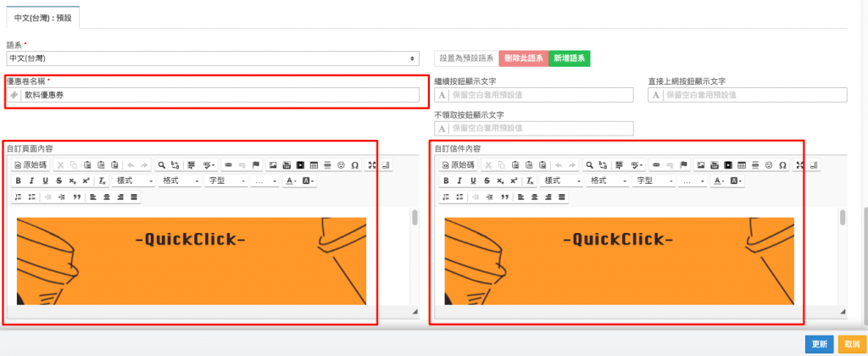The image size is (868, 356).
Task: Open font size dropdown in 自訂頁面內容 editor
Action: pyautogui.click(x=265, y=181)
